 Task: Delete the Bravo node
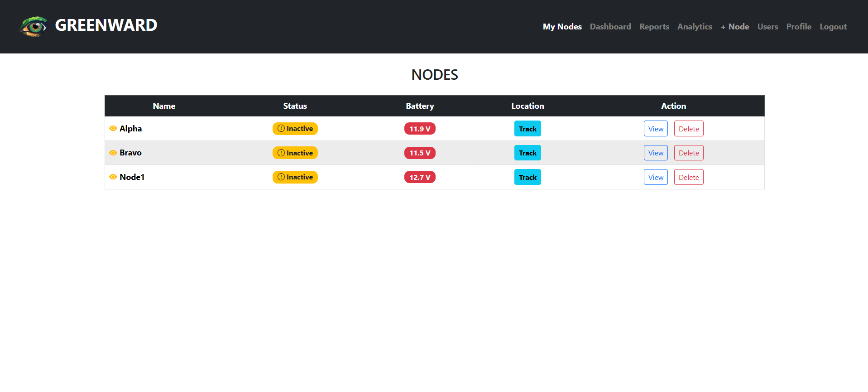(689, 153)
